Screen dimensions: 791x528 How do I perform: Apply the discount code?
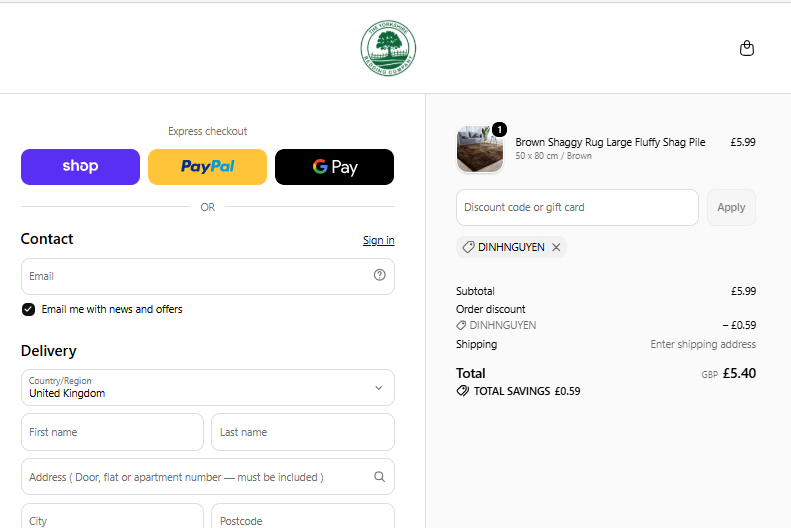[x=731, y=207]
